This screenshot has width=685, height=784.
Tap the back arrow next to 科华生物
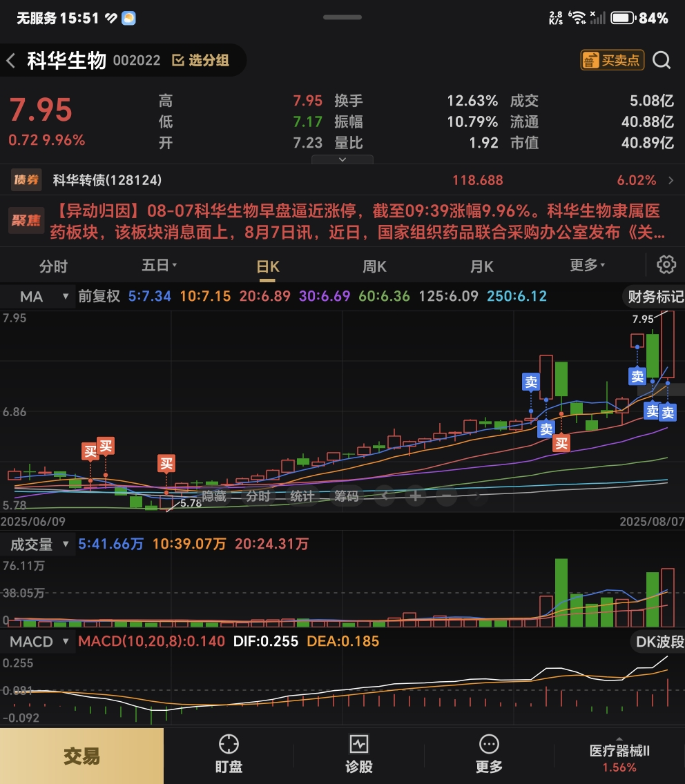11,61
